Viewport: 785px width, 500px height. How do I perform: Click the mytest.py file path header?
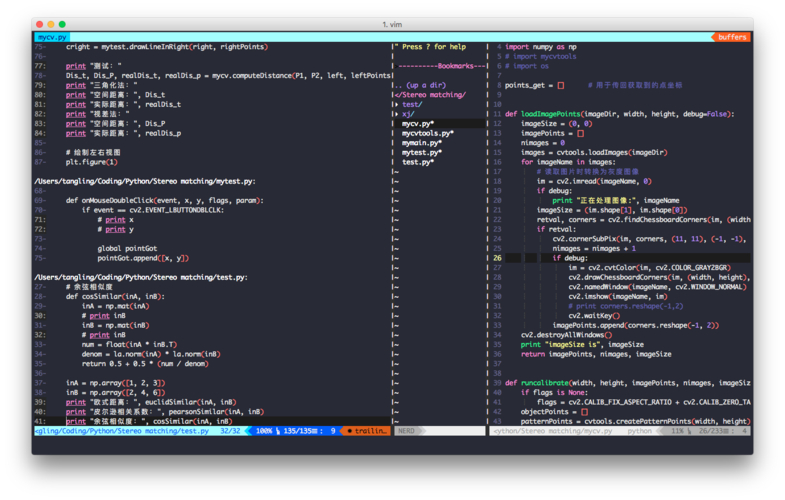(145, 181)
